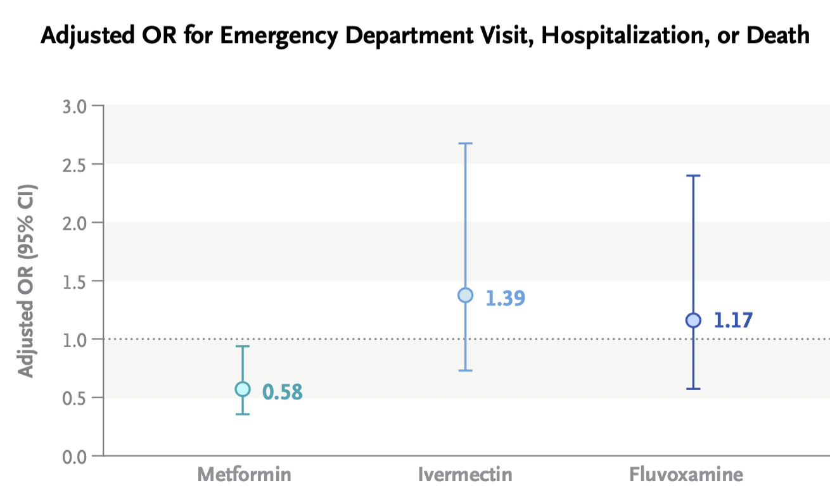The height and width of the screenshot is (504, 830).
Task: Click the 0.58 value label
Action: click(x=283, y=393)
